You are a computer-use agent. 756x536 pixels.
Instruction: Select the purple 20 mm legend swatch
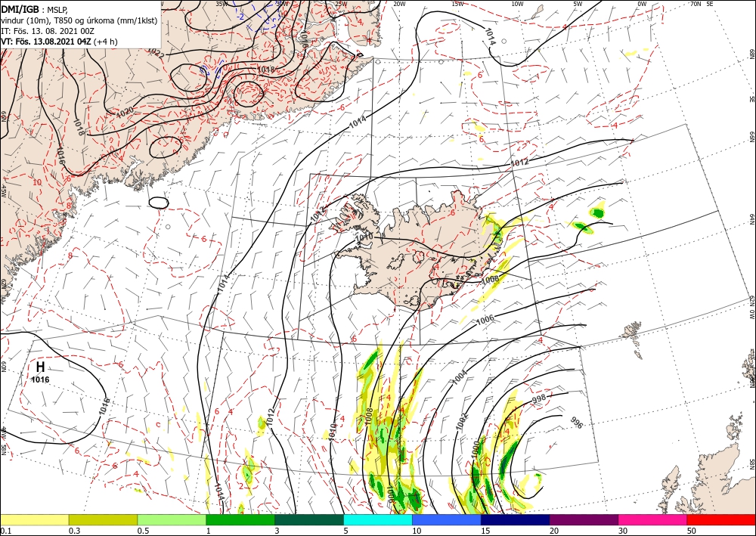584,519
